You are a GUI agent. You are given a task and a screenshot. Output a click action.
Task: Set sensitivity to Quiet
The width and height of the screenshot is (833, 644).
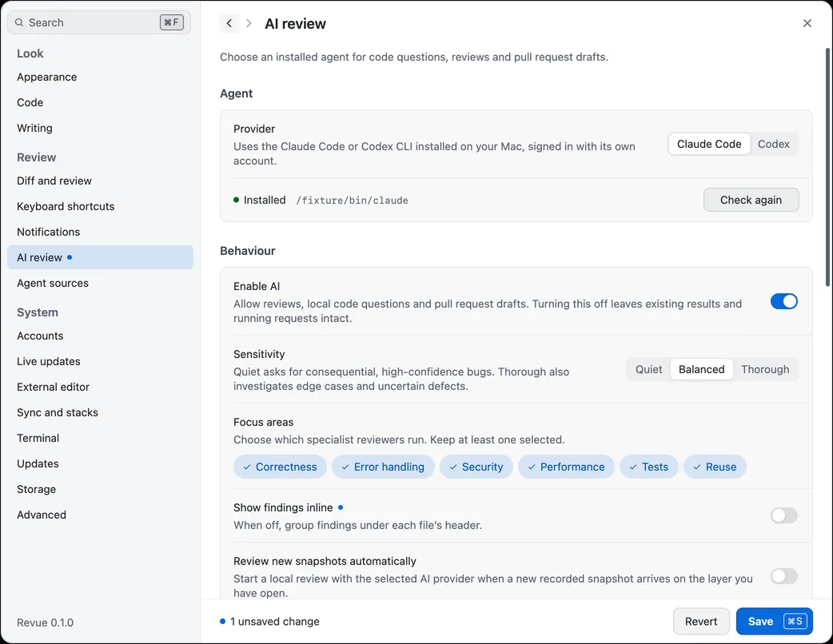click(x=648, y=369)
